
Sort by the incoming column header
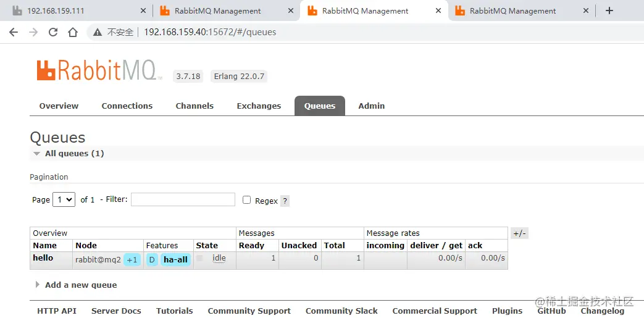385,246
